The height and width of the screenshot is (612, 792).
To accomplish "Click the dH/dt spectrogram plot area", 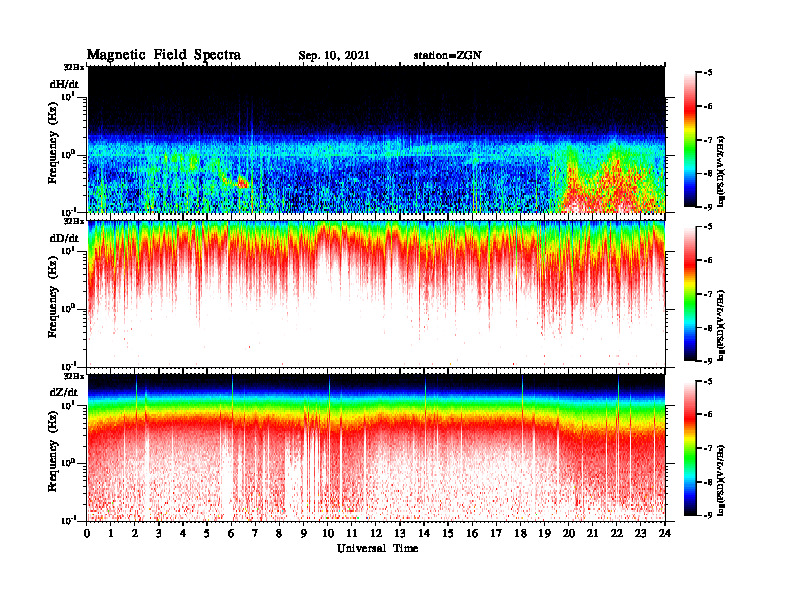I will [376, 139].
